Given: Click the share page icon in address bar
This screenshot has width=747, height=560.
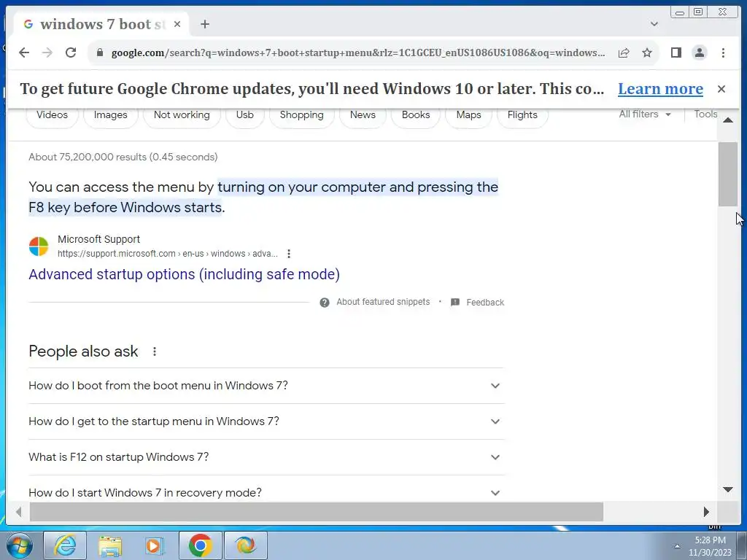Looking at the screenshot, I should pos(624,52).
